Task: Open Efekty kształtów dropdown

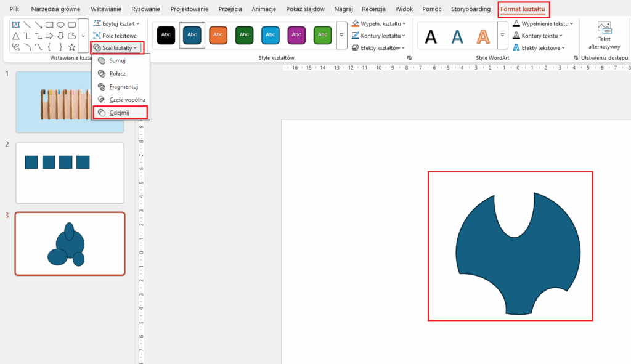Action: coord(378,47)
